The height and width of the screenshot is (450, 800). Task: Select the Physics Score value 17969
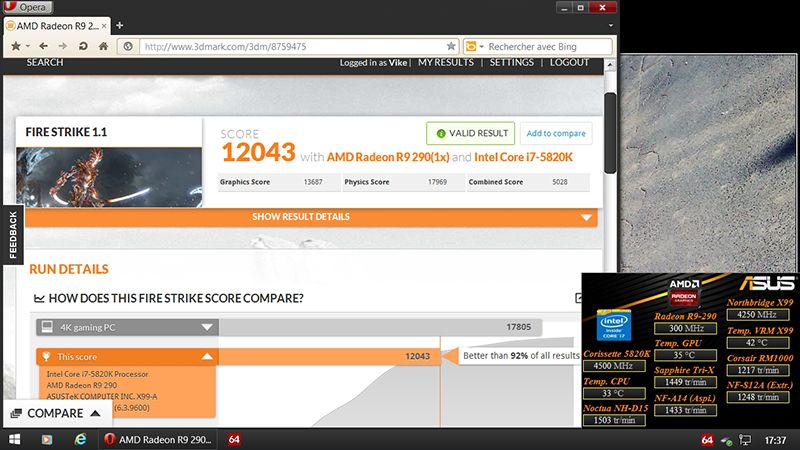(x=437, y=182)
